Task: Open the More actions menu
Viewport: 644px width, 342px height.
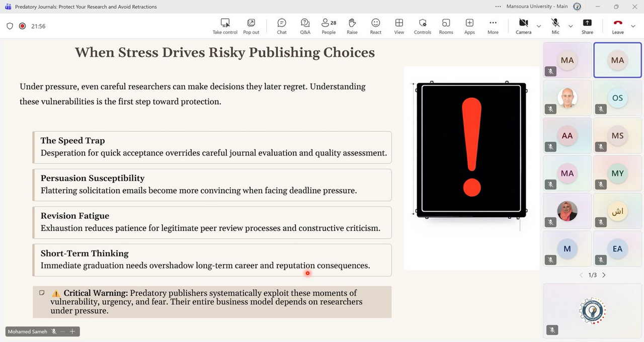Action: [x=493, y=26]
